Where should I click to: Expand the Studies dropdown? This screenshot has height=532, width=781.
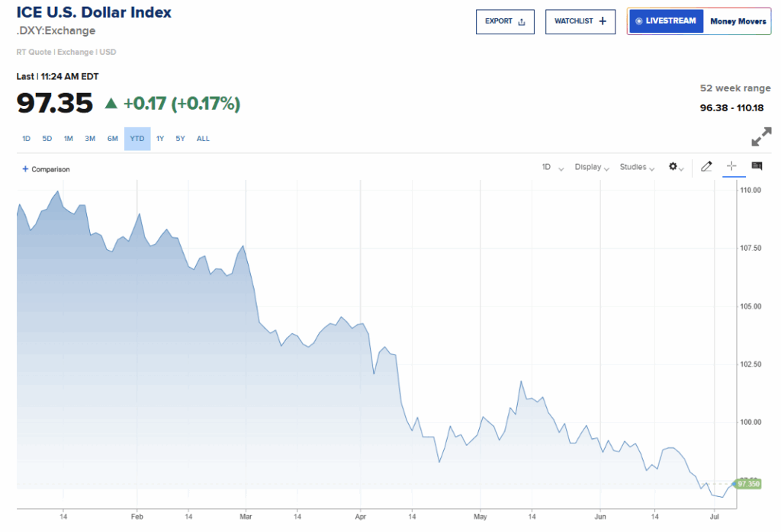coord(637,167)
